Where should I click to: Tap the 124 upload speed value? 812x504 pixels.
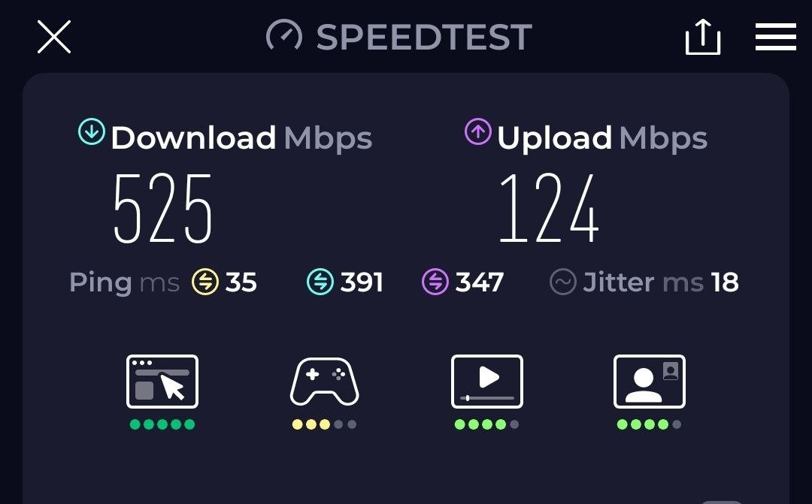pyautogui.click(x=549, y=209)
